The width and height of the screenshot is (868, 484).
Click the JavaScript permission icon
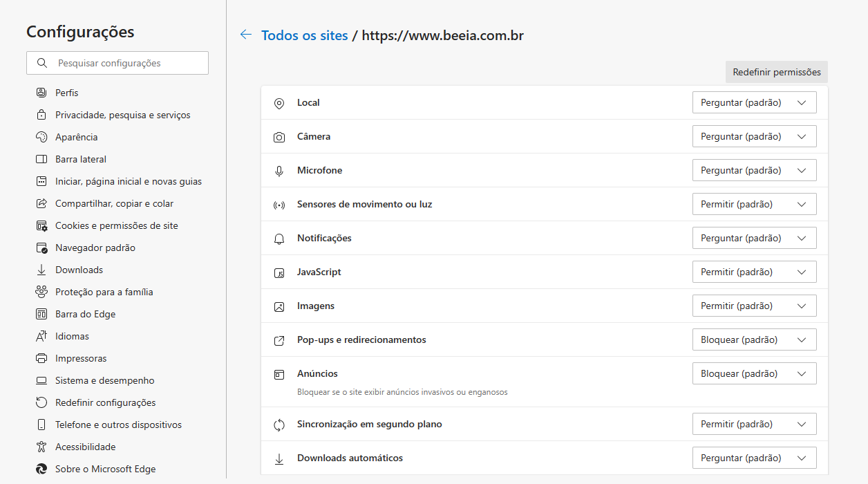[x=279, y=272]
